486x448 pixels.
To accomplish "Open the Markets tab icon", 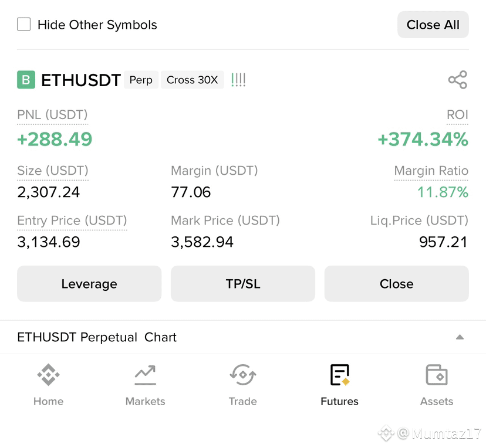I will coord(146,375).
